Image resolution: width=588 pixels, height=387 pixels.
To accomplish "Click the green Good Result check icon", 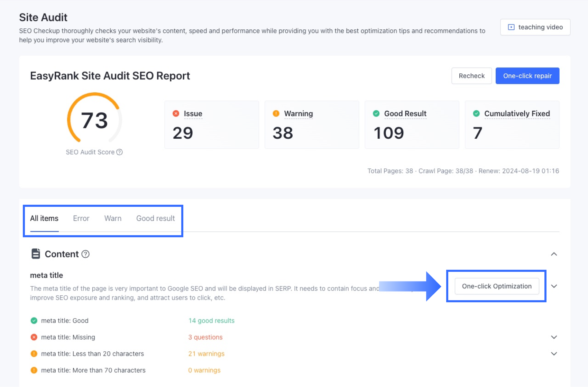I will coord(376,113).
